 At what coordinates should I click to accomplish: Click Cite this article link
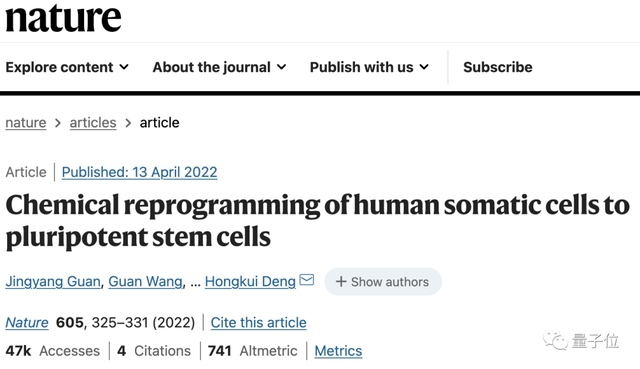[258, 322]
